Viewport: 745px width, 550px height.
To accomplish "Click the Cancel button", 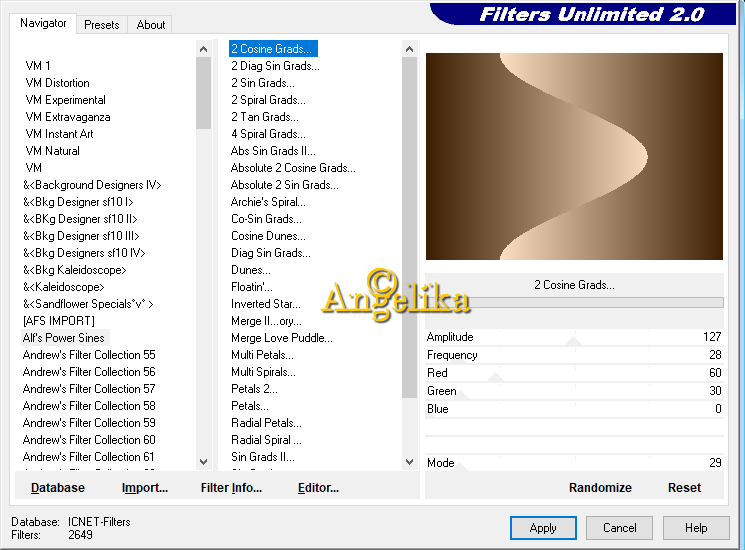I will tap(619, 528).
